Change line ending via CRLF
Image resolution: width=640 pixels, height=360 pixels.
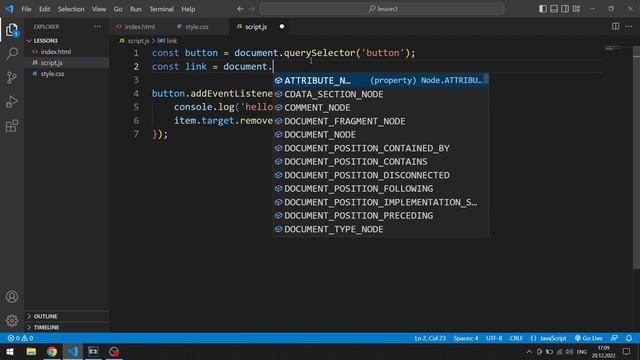(x=516, y=338)
